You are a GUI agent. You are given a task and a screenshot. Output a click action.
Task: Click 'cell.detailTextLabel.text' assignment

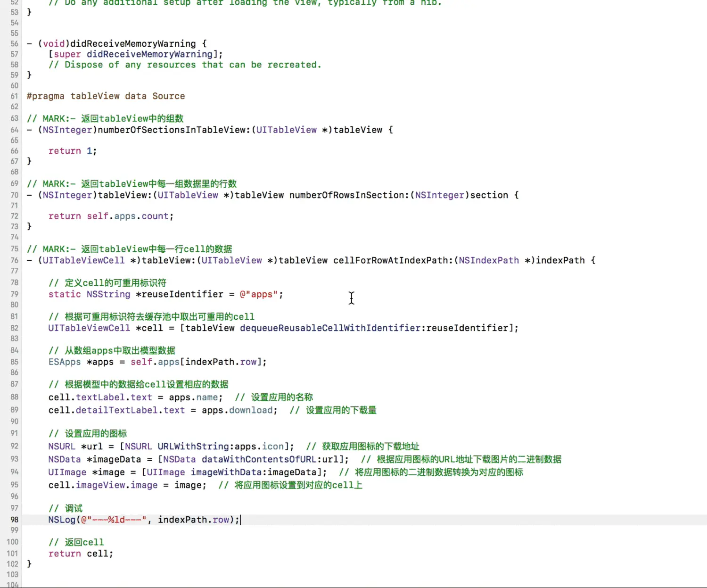116,410
